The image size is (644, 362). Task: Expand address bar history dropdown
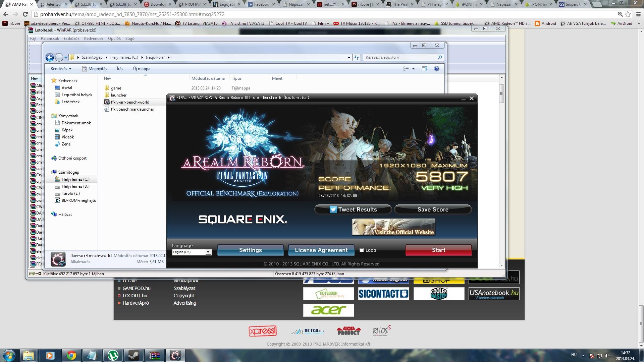[x=349, y=57]
